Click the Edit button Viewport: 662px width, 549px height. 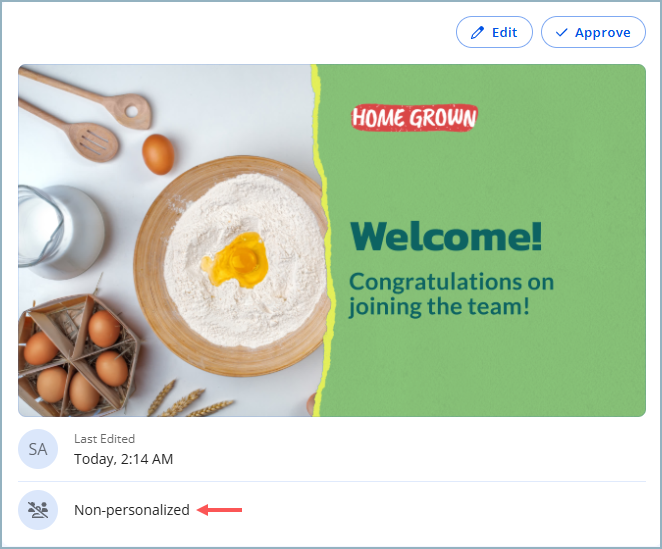494,32
